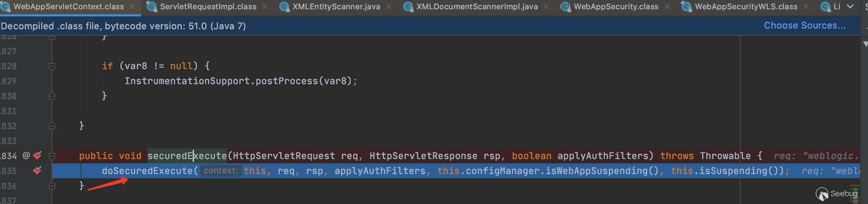Open the hidden tabs dropdown chevron
This screenshot has width=868, height=204.
point(850,7)
